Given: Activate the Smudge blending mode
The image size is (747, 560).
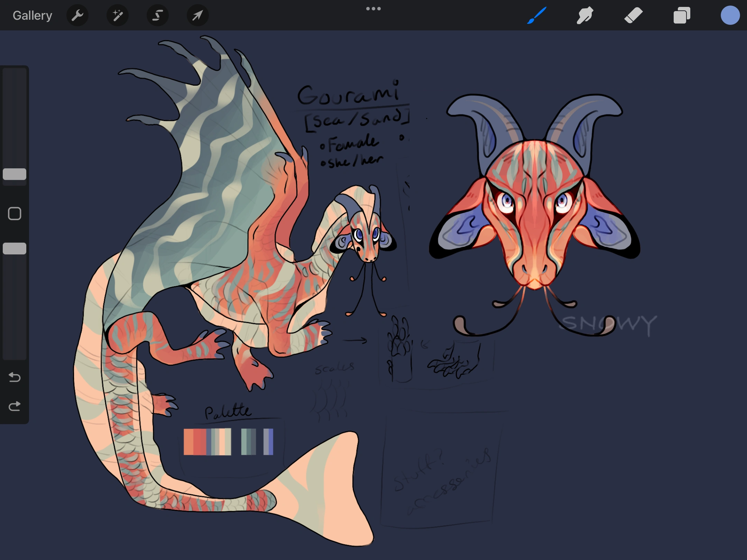Looking at the screenshot, I should point(585,15).
